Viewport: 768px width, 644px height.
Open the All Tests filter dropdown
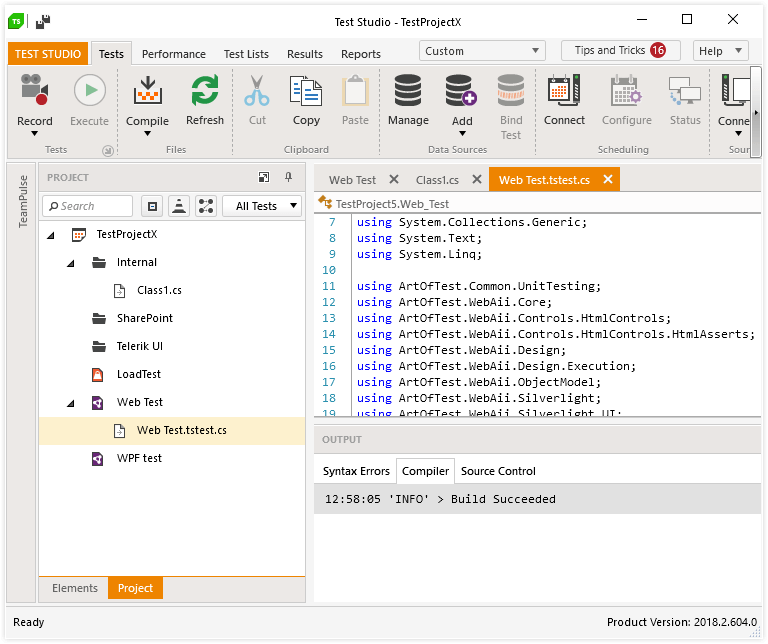[262, 206]
